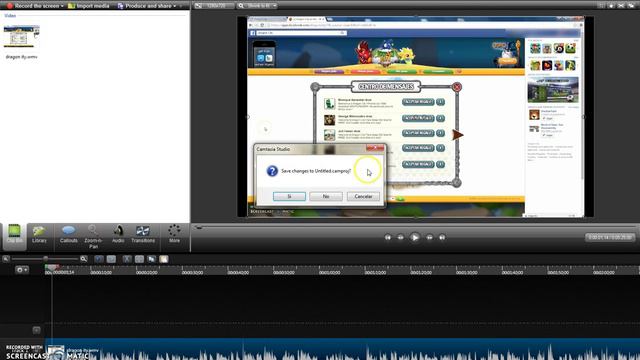This screenshot has height=360, width=640.
Task: Click Sí in the save changes dialog
Action: click(x=289, y=196)
